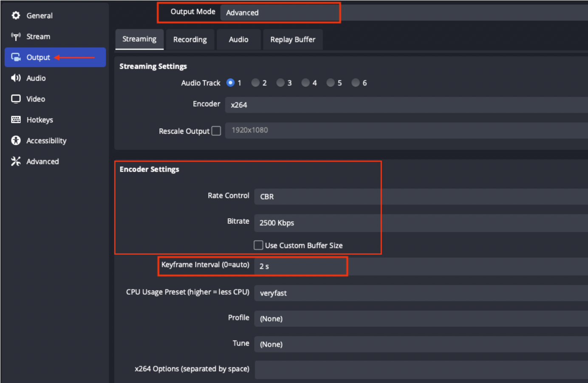Click the Output sidebar icon
The width and height of the screenshot is (588, 383).
click(16, 57)
